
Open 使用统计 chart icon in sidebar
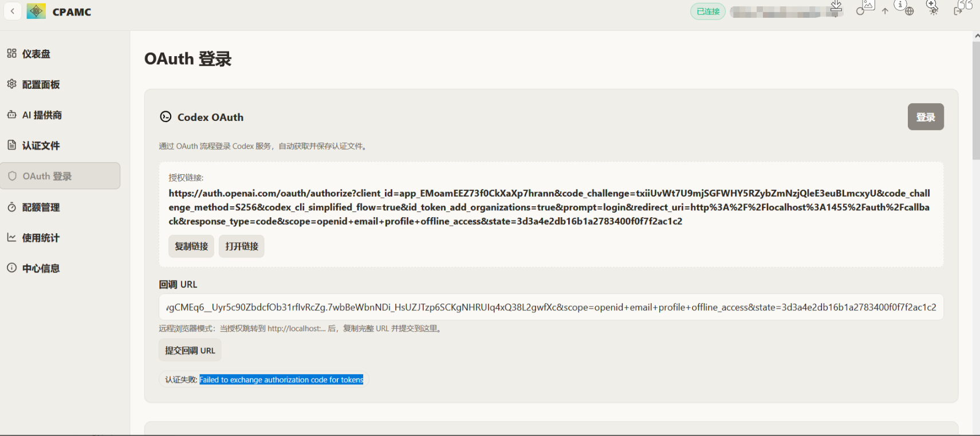11,237
